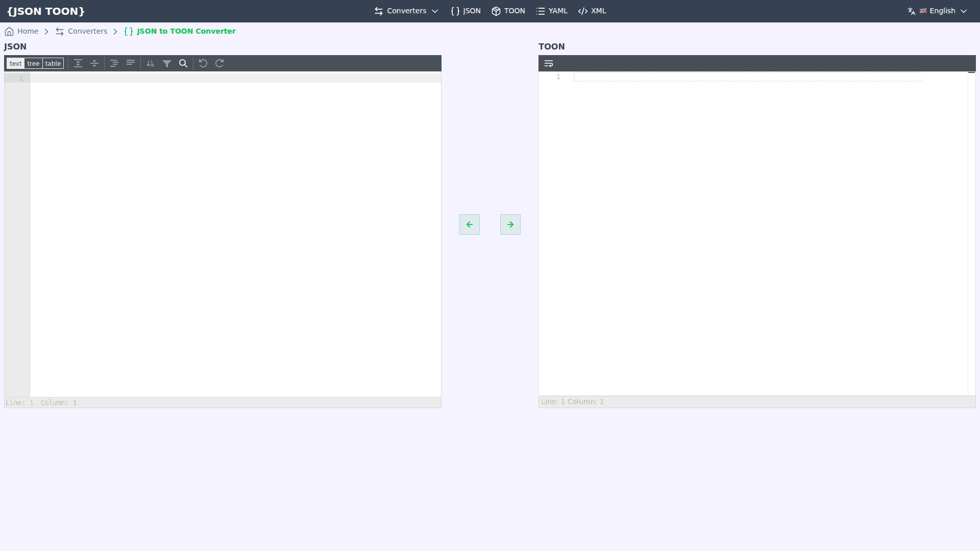980x551 pixels.
Task: Collapse all JSON nodes in the editor
Action: pyautogui.click(x=94, y=63)
